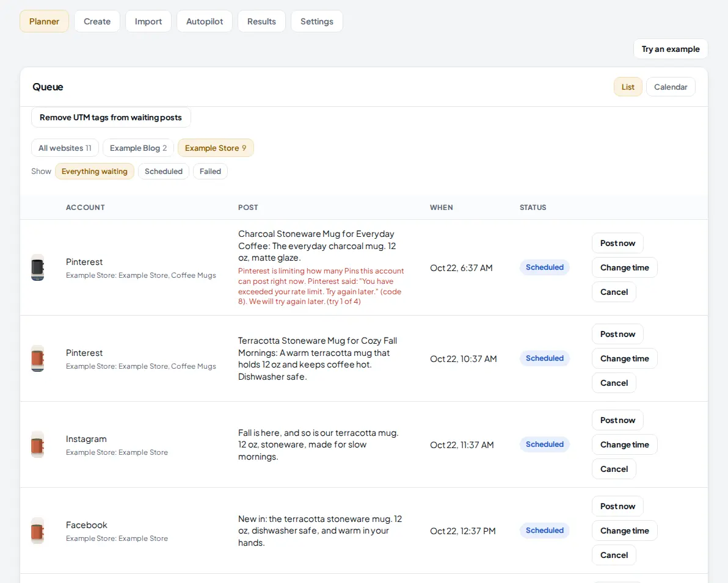Open the Results tab
728x583 pixels.
[x=261, y=21]
